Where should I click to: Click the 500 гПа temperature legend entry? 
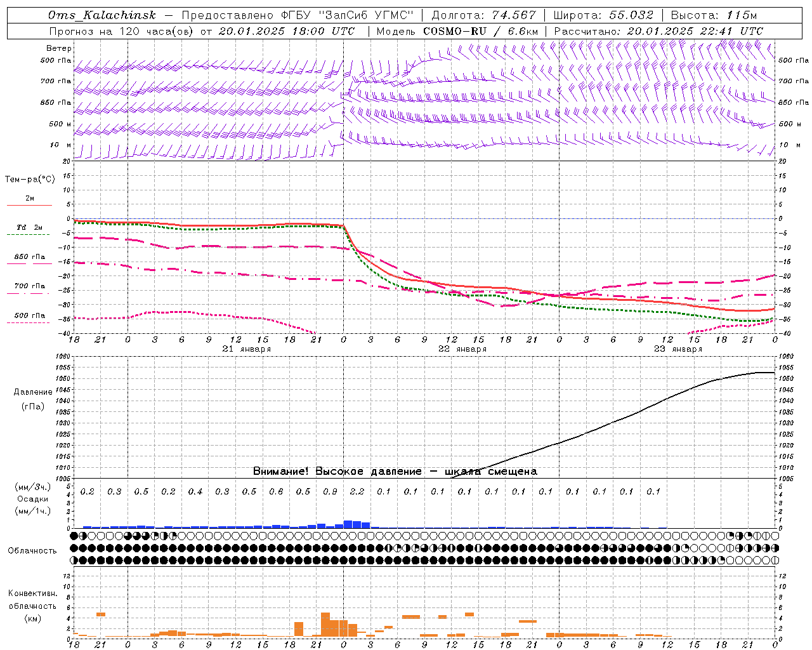[x=29, y=318]
